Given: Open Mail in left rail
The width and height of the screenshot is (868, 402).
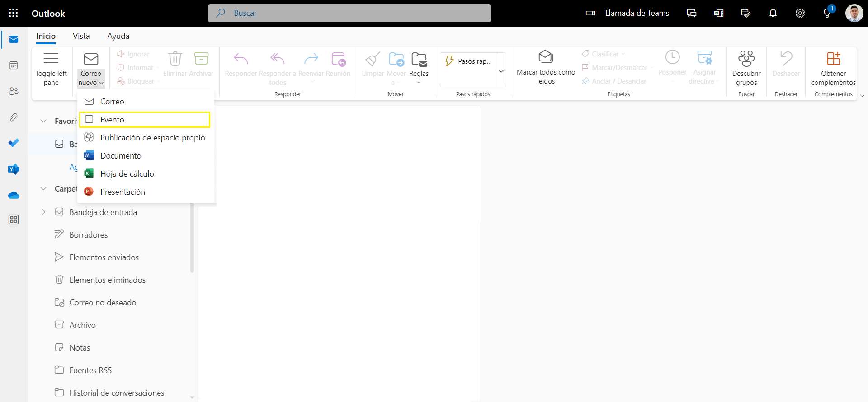Looking at the screenshot, I should [x=14, y=39].
